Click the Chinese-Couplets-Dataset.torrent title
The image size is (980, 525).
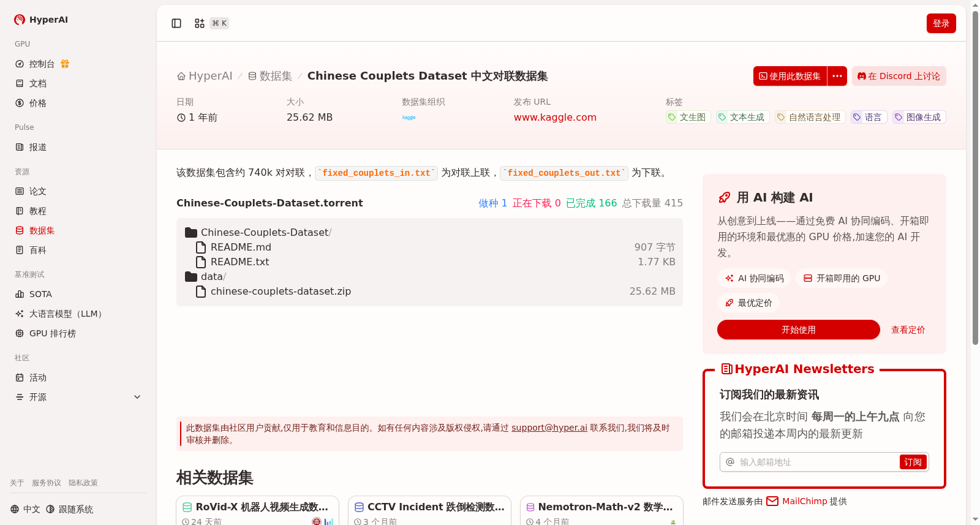269,203
